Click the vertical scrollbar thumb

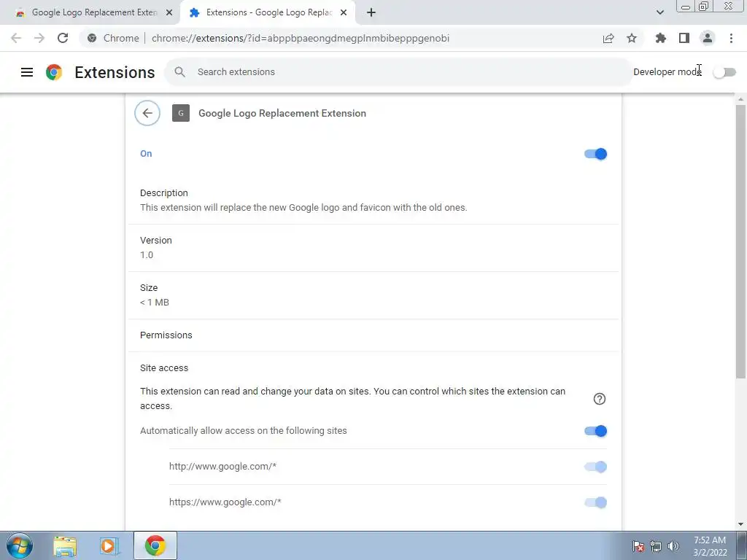(x=741, y=242)
